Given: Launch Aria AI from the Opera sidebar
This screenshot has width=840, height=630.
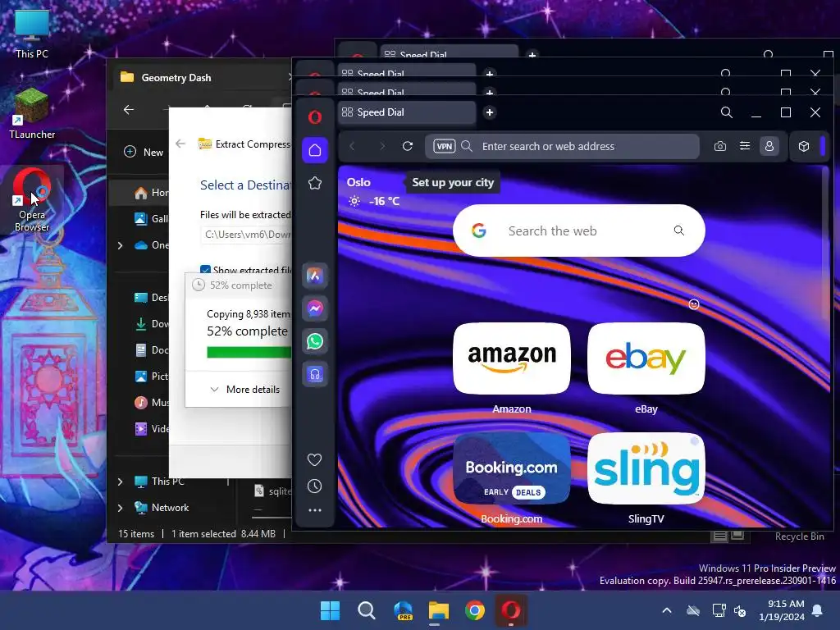Looking at the screenshot, I should 315,276.
